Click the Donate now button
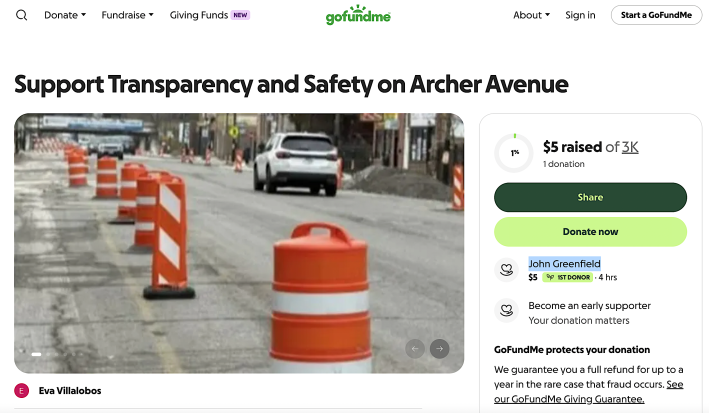 click(x=590, y=232)
